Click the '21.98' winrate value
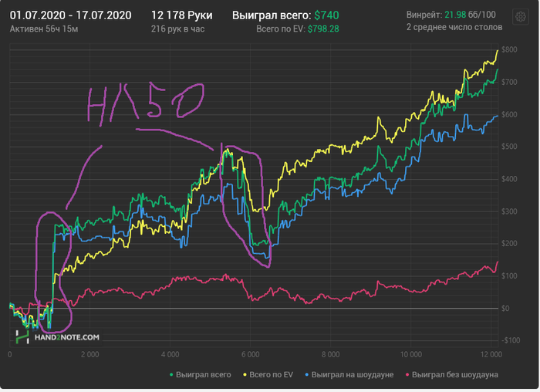The image size is (540, 392). point(455,15)
